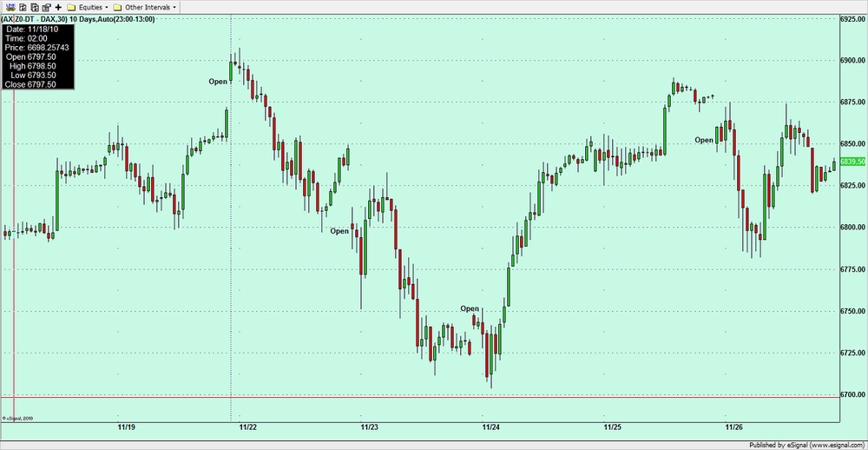Click the 6750.00 price axis label

853,311
